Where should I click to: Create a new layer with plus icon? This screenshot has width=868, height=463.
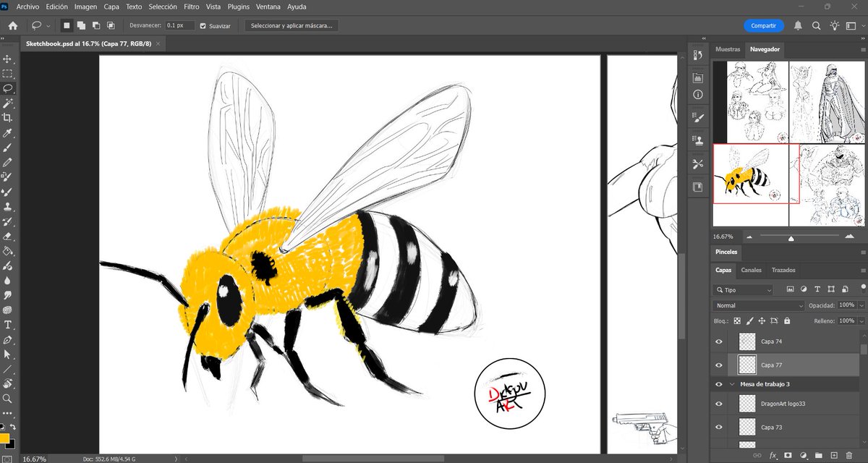click(834, 455)
